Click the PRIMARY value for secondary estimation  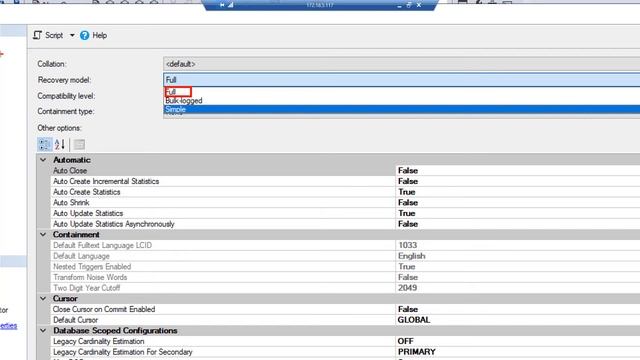pos(416,352)
